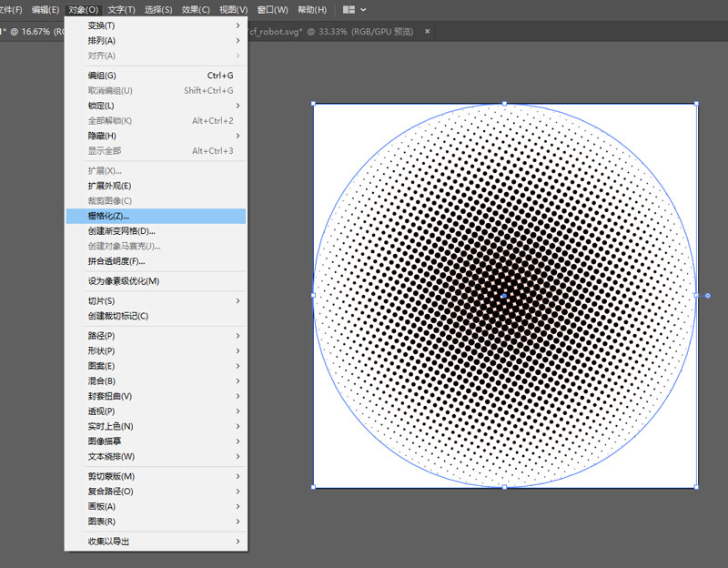This screenshot has height=568, width=728.
Task: Open the 收集以导出 submenu
Action: click(x=156, y=542)
